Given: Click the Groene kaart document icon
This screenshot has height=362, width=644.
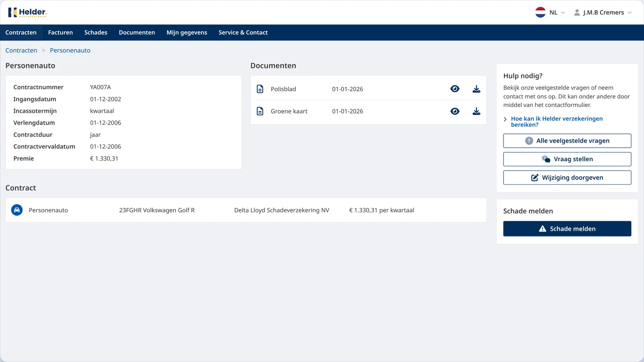Looking at the screenshot, I should 260,111.
